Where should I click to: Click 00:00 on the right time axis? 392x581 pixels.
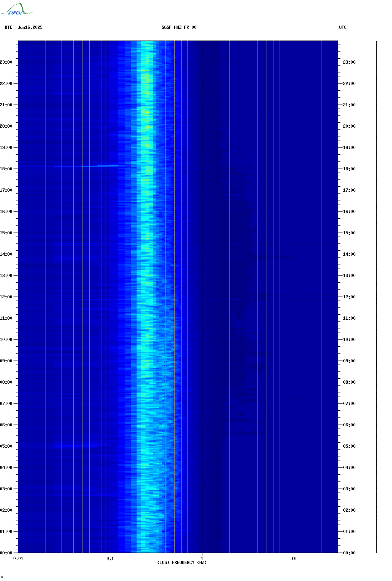click(x=349, y=553)
